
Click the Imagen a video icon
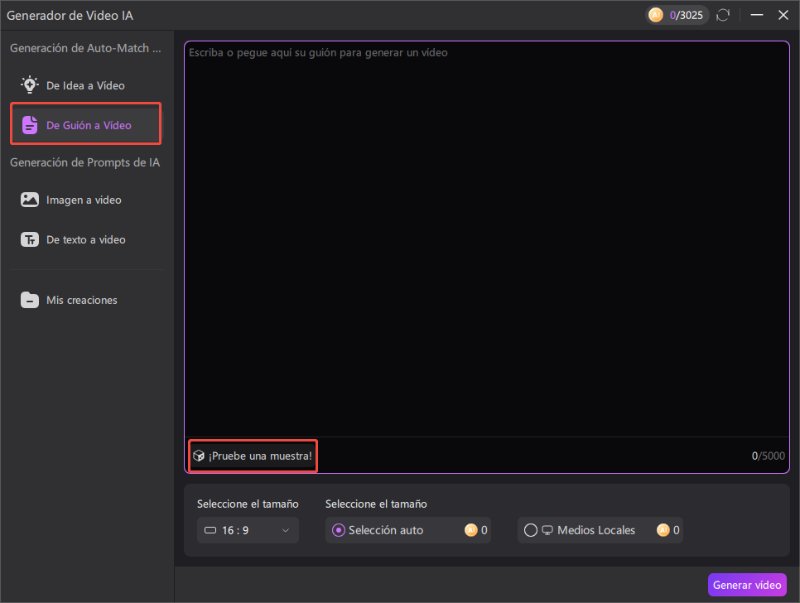28,200
